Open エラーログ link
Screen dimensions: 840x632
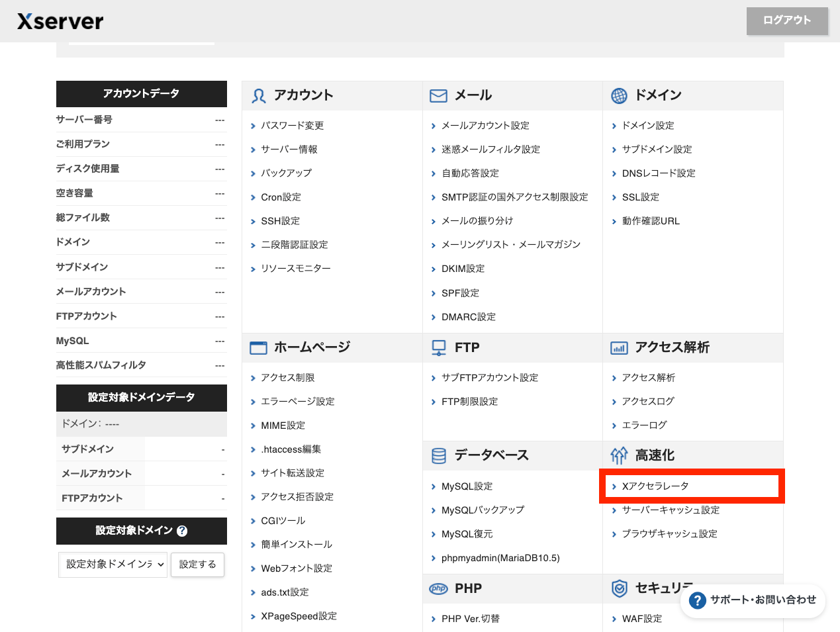click(644, 425)
